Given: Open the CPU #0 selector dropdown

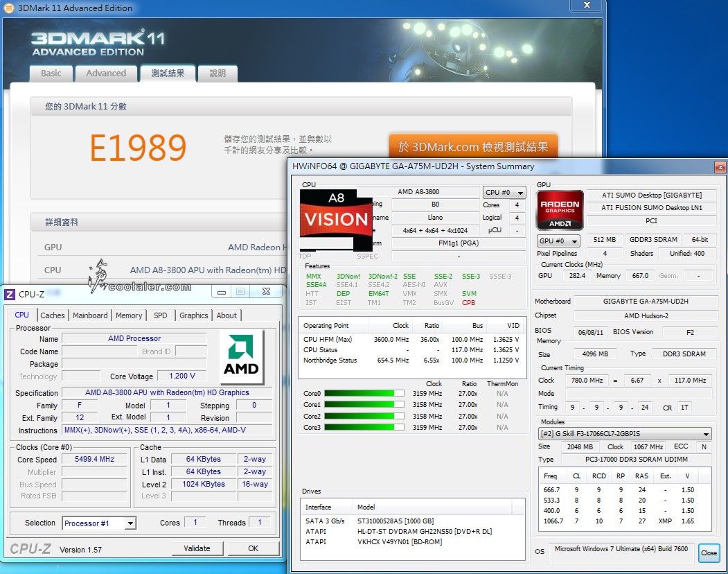Looking at the screenshot, I should [504, 193].
